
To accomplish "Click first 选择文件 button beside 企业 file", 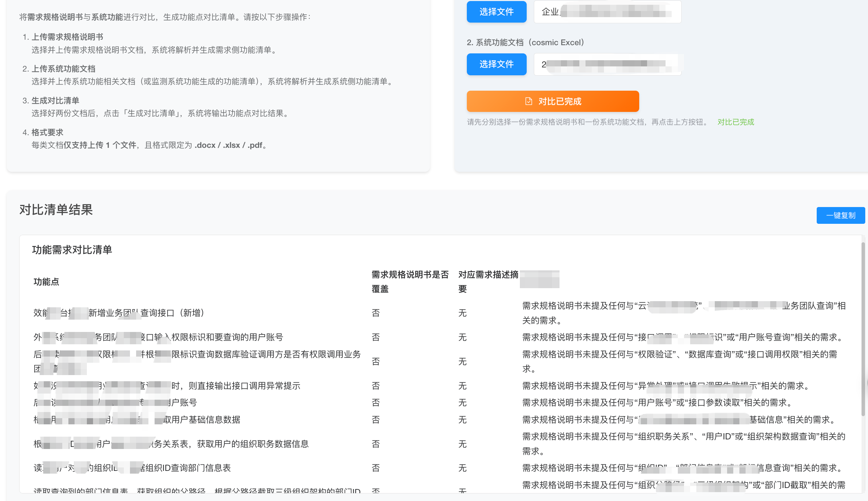I will pos(496,12).
